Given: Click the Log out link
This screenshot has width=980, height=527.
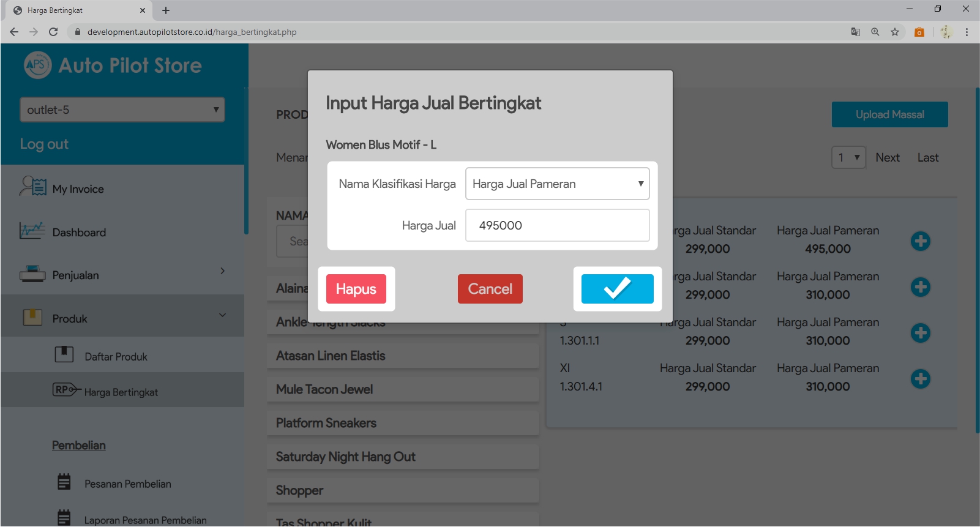Looking at the screenshot, I should [44, 144].
